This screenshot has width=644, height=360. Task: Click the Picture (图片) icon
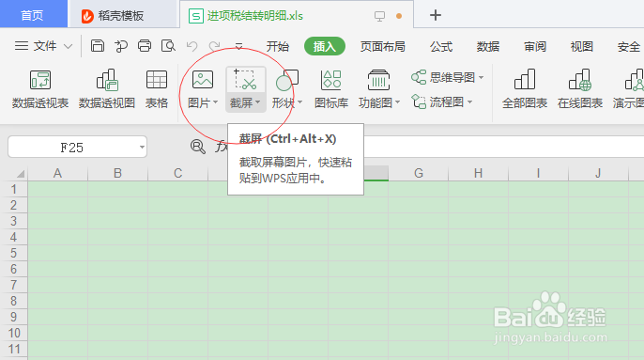(203, 80)
